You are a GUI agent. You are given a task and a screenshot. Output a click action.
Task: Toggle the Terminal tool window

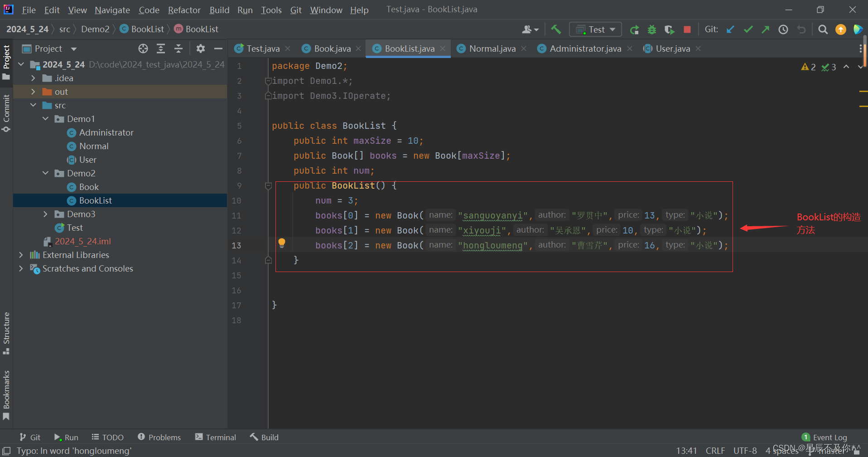[x=215, y=437]
